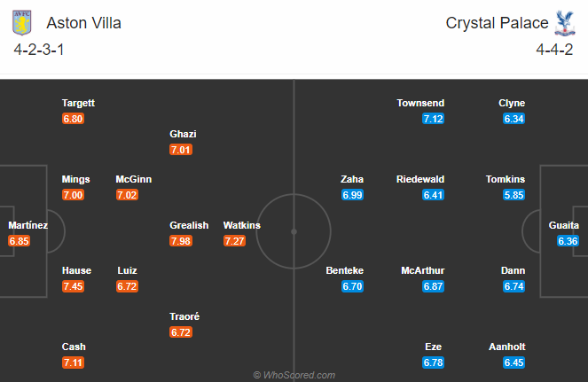This screenshot has height=382, width=588.
Task: Select goalkeeper Martínez
Action: coord(27,225)
